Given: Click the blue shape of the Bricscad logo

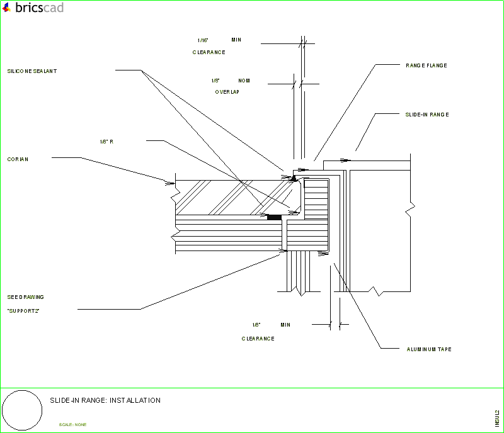Looking at the screenshot, I should (x=6, y=6).
